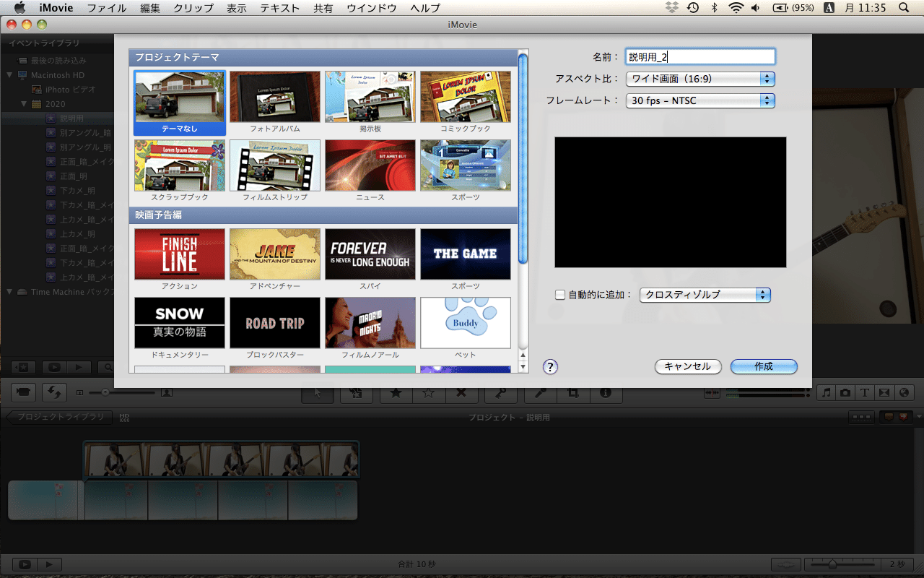The height and width of the screenshot is (578, 924).
Task: Open the ファイル menu
Action: [107, 8]
